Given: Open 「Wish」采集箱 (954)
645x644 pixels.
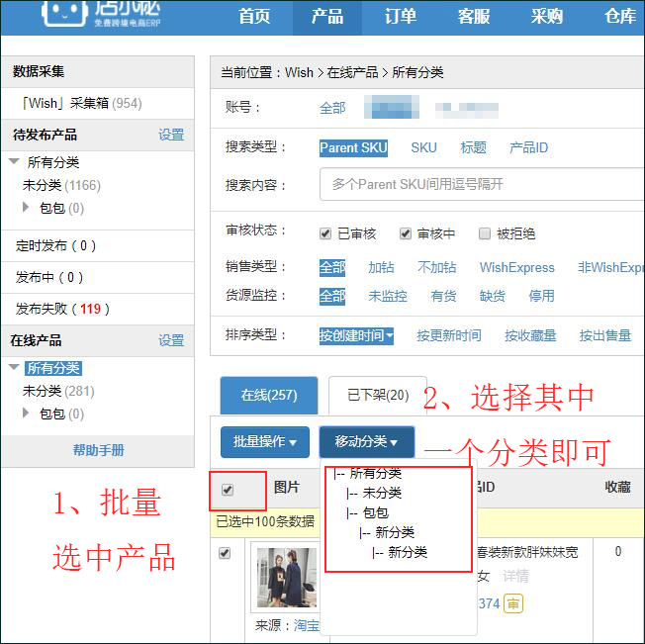Looking at the screenshot, I should pyautogui.click(x=82, y=103).
